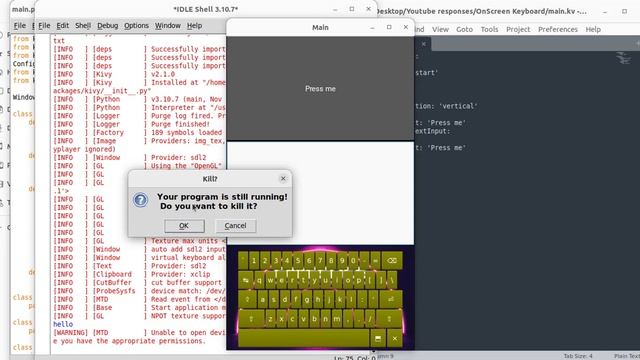Maximize the Main window

coord(389,27)
